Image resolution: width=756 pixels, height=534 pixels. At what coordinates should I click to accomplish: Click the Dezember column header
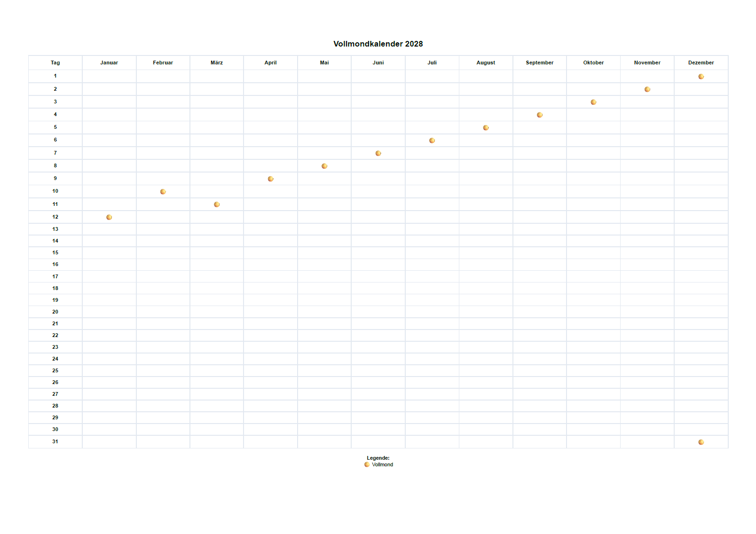701,63
